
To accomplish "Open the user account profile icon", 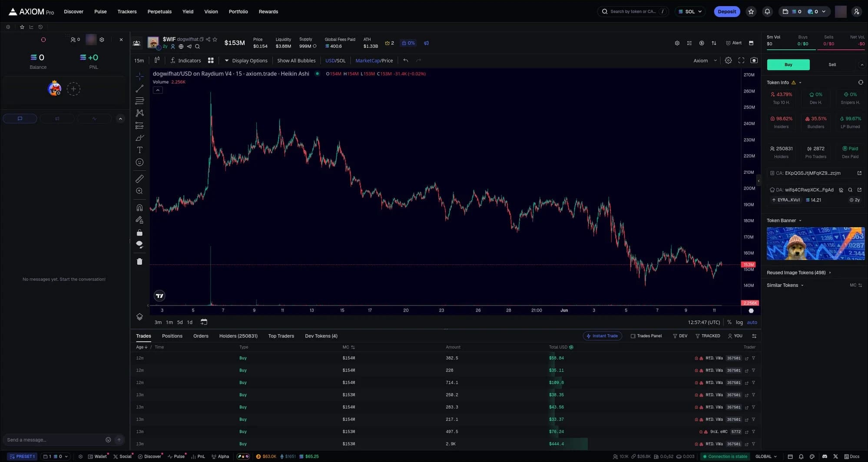I will [x=857, y=12].
